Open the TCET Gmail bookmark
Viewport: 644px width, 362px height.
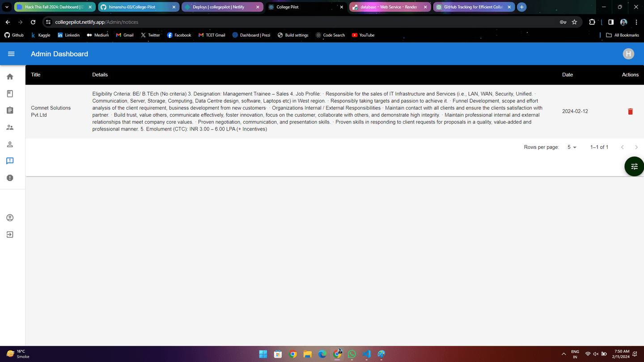click(212, 35)
